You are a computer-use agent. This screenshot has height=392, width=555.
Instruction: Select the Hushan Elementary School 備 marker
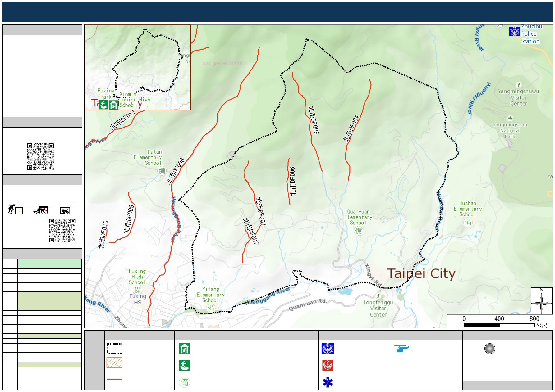pyautogui.click(x=468, y=222)
